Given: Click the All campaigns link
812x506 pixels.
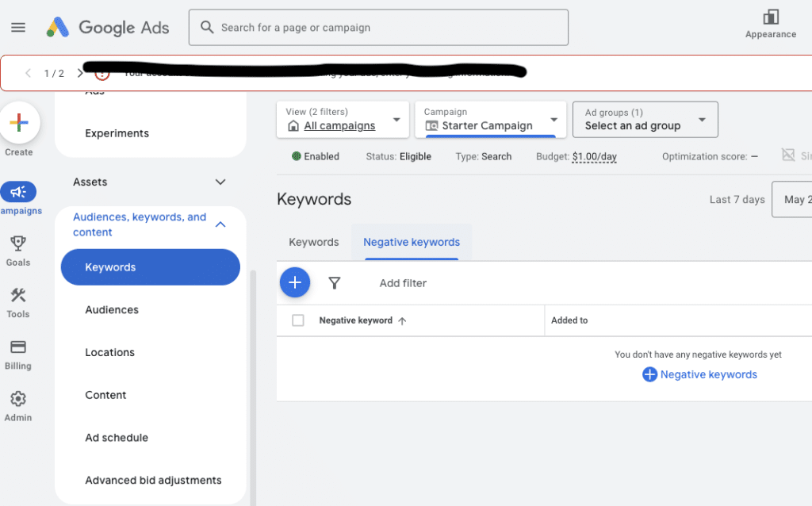Looking at the screenshot, I should point(339,125).
